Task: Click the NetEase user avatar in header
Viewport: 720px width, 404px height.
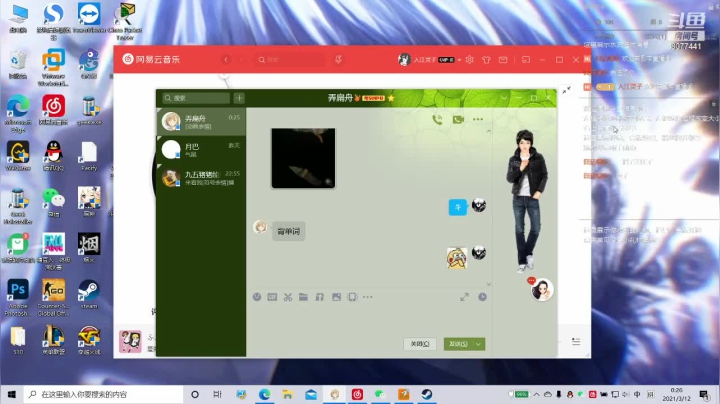Action: (404, 60)
